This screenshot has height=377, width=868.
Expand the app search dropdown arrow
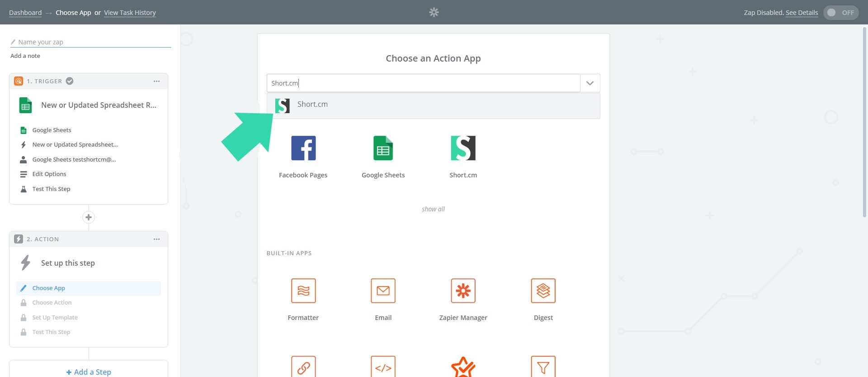point(590,83)
